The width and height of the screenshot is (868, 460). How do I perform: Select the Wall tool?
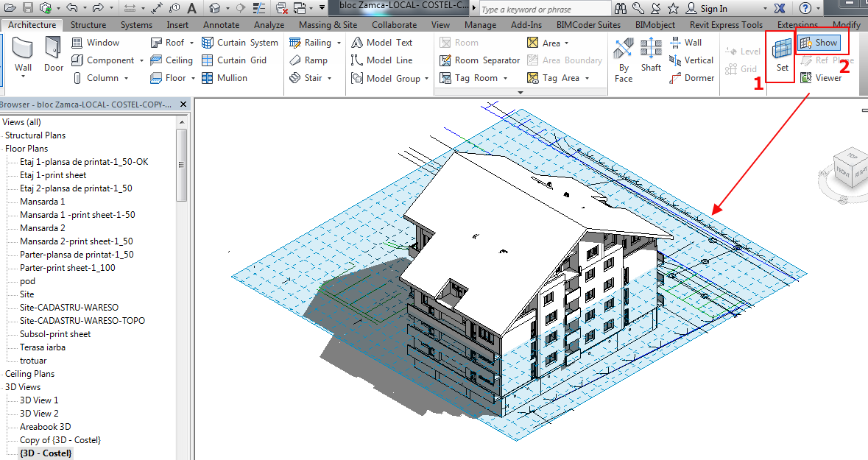click(22, 55)
